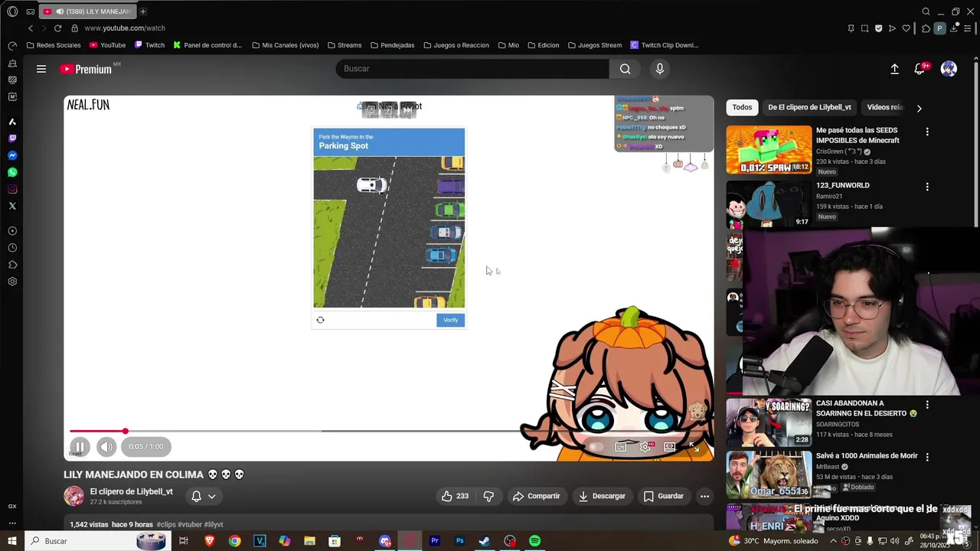The image size is (980, 551).
Task: Open the YouTube upload arrow icon
Action: pos(894,69)
